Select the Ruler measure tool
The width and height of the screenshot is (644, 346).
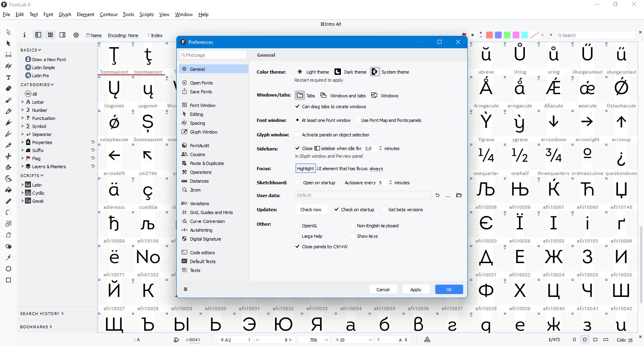(8, 201)
